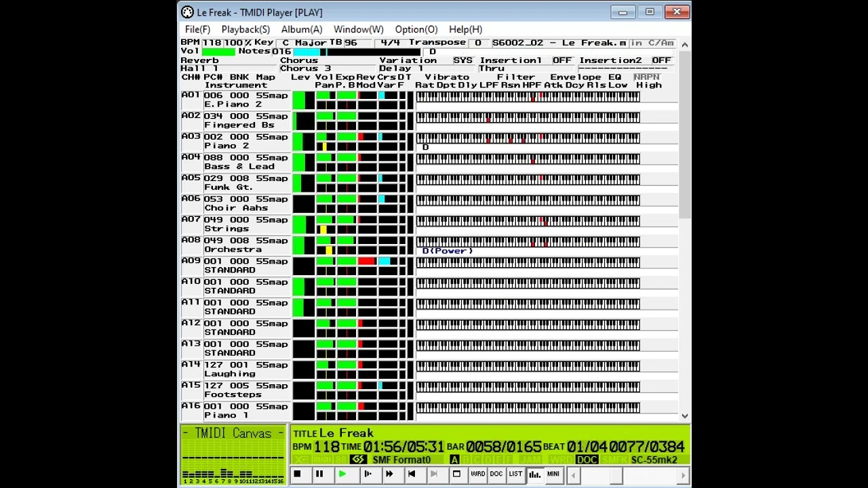This screenshot has width=868, height=488.
Task: Open the LIST playlist button
Action: tap(515, 474)
